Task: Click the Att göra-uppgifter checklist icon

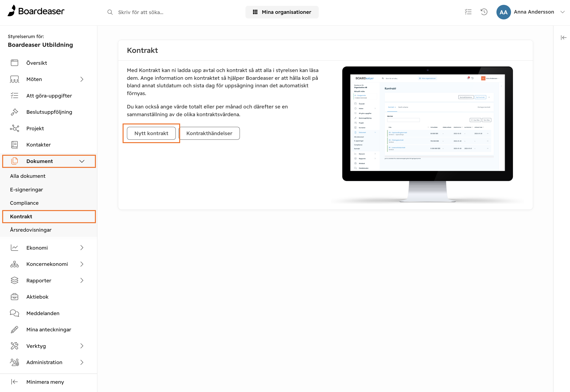Action: [x=15, y=96]
